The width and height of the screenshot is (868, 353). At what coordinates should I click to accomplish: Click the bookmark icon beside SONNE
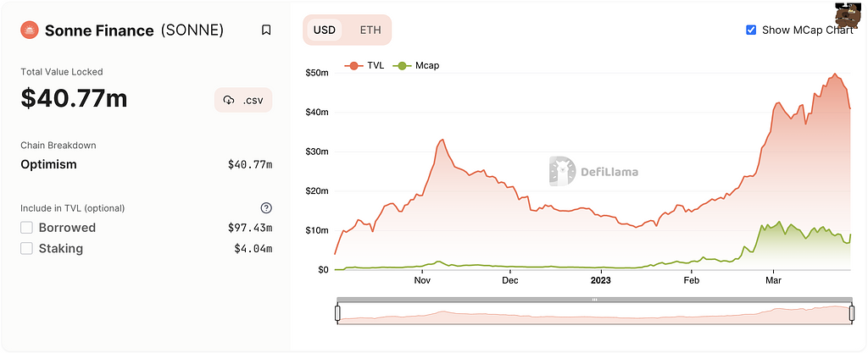pos(266,30)
